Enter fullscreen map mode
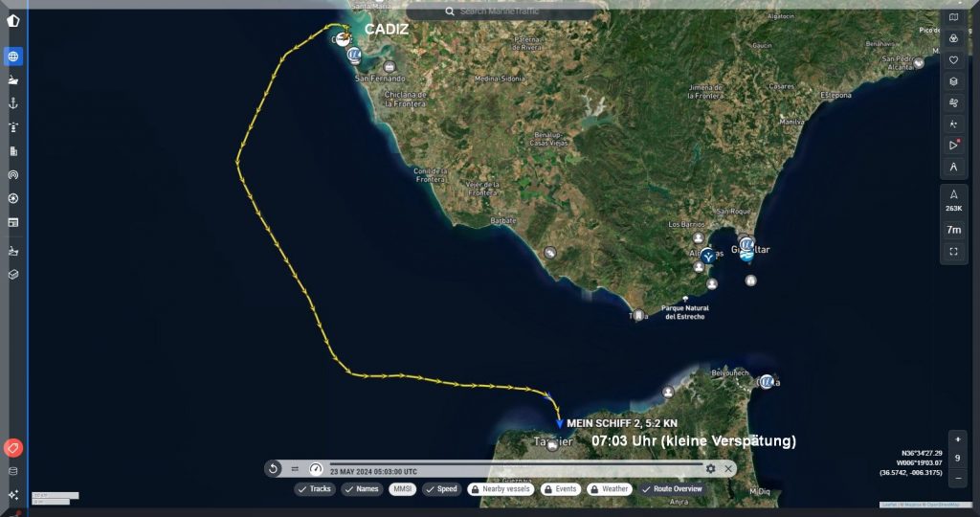Viewport: 980px width, 517px height. (x=953, y=252)
